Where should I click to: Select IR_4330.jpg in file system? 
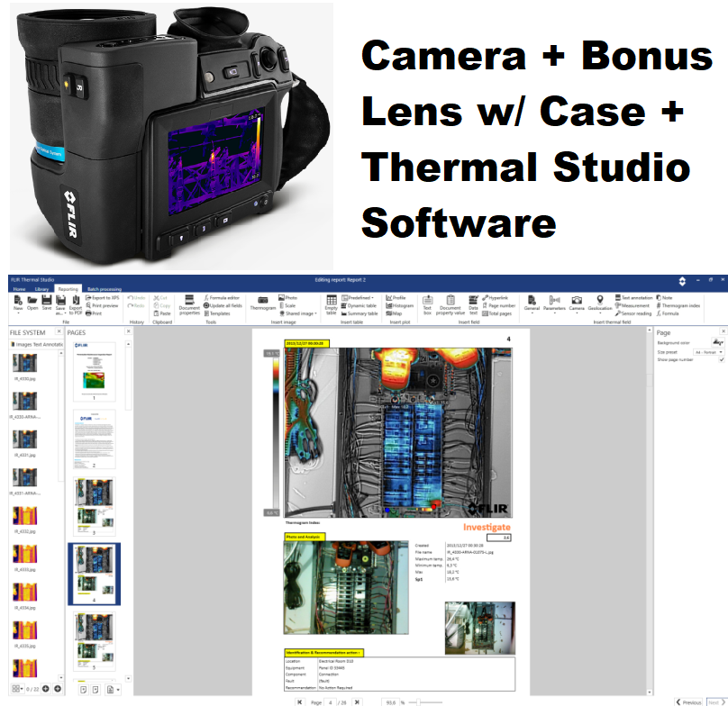[25, 367]
